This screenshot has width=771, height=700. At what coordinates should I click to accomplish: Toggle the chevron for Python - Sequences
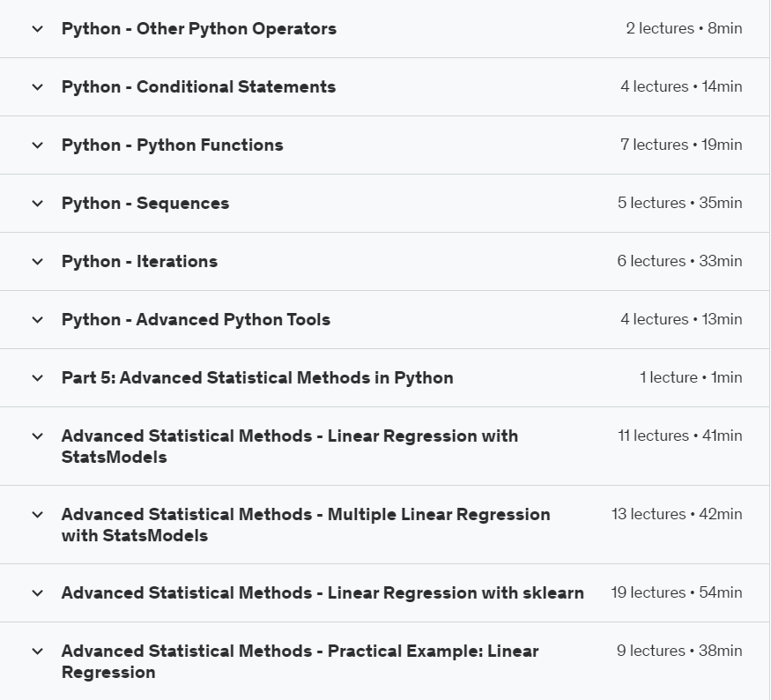[37, 204]
